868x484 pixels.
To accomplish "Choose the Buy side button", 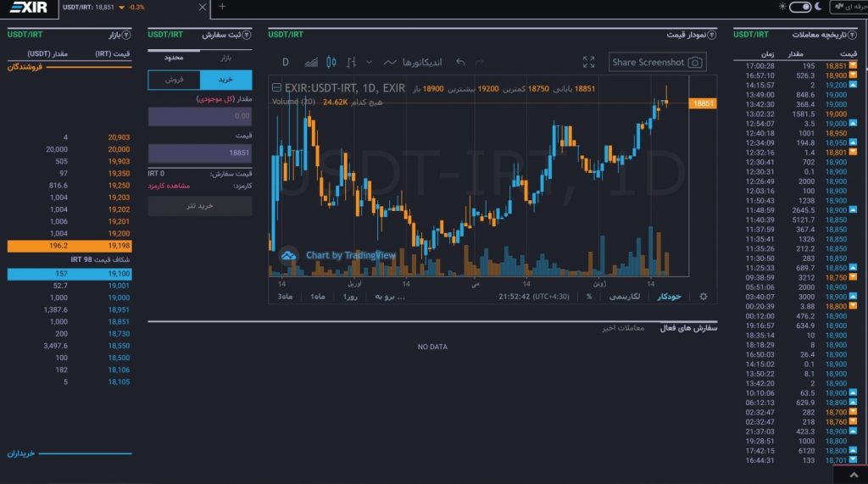I will tap(225, 80).
